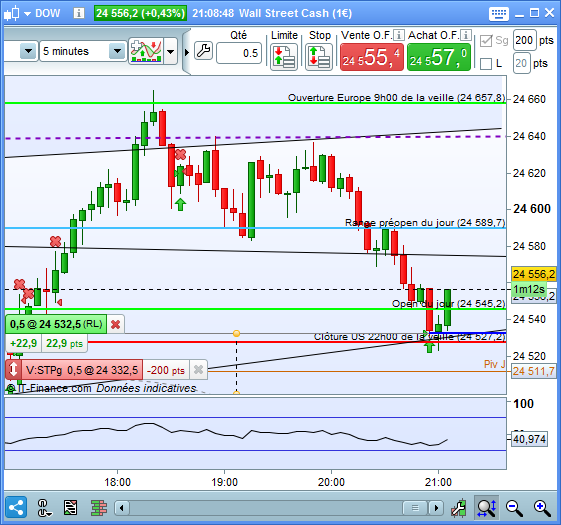
Task: Click the 18:00 time axis label
Action: 117,482
